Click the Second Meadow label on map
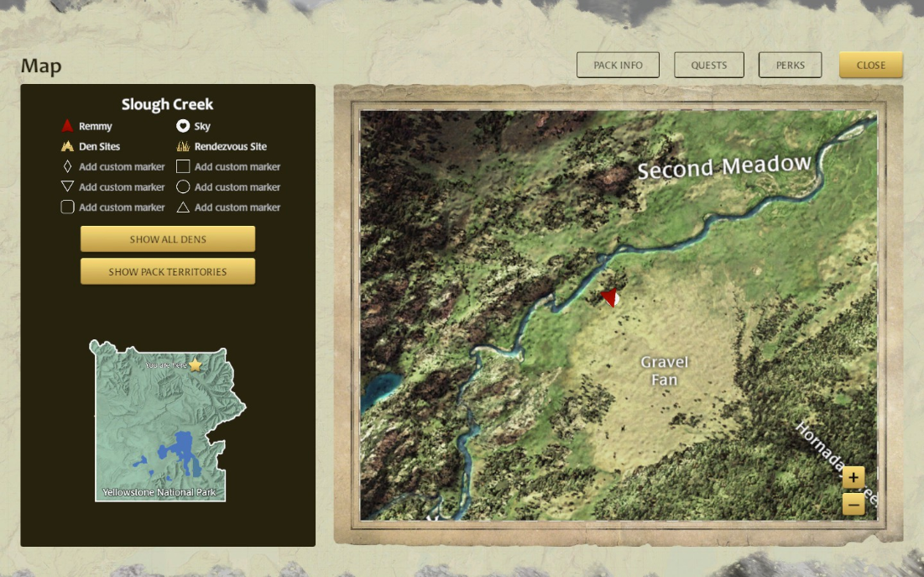This screenshot has width=924, height=577. tap(724, 167)
